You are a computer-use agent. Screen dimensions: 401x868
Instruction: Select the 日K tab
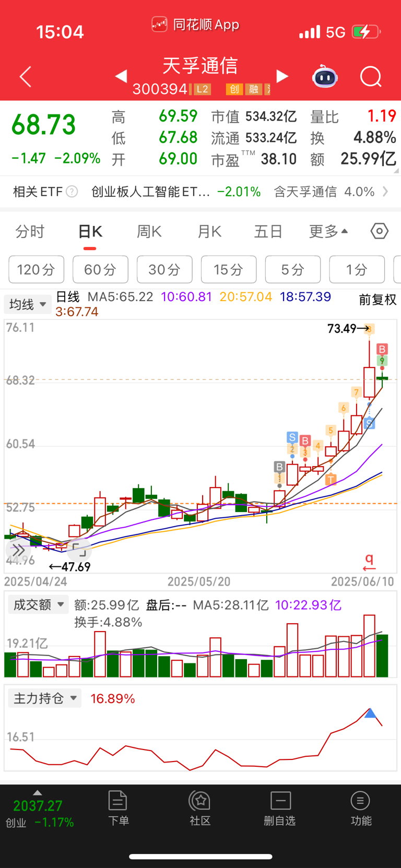click(x=90, y=231)
